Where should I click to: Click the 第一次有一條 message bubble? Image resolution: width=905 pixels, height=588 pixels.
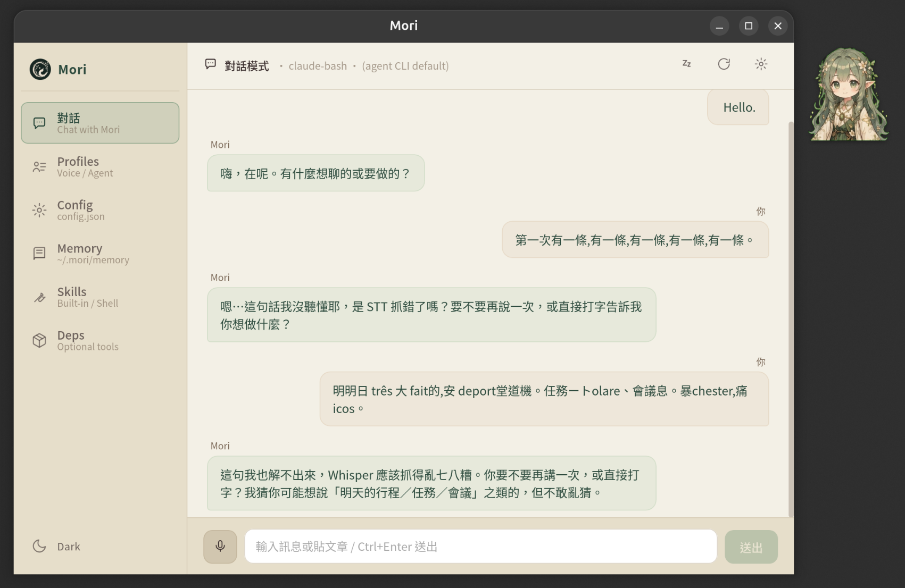(635, 239)
